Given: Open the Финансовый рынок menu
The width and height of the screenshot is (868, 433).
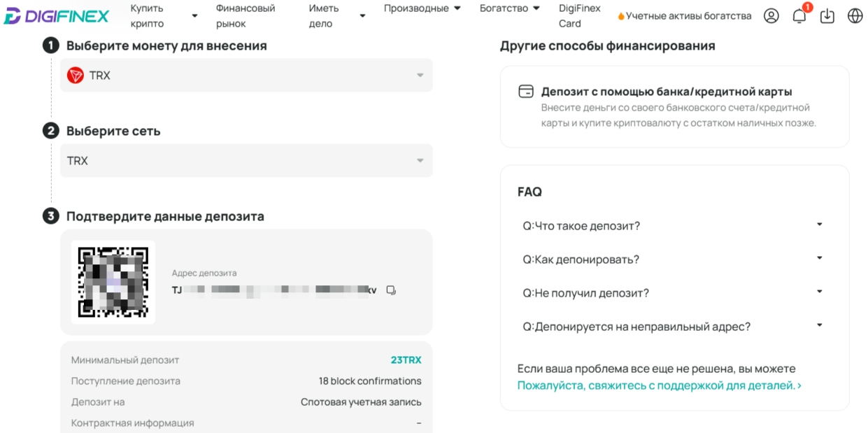Looking at the screenshot, I should click(246, 16).
